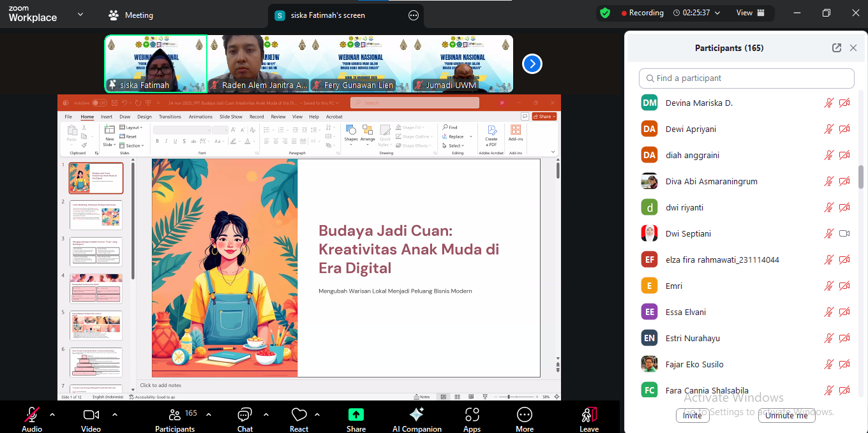Viewport: 868px width, 433px height.
Task: Click the Invite button in the Participants panel
Action: tap(692, 415)
